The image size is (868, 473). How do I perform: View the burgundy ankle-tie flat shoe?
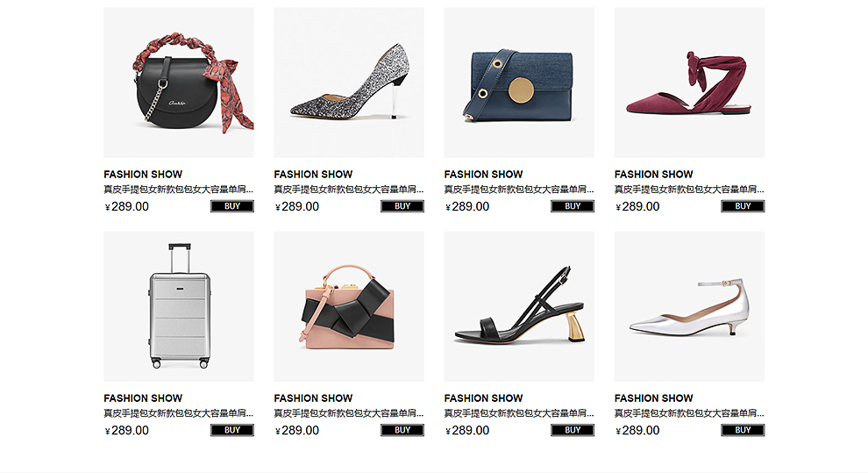pyautogui.click(x=689, y=82)
